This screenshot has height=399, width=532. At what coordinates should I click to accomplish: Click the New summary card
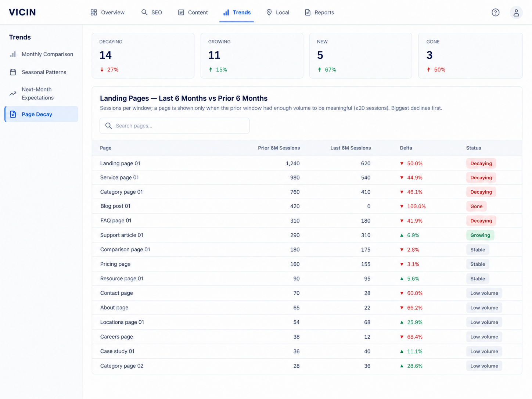361,55
